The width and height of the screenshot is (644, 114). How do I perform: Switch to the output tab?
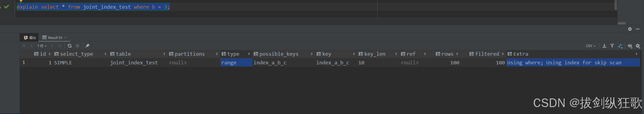(30, 38)
